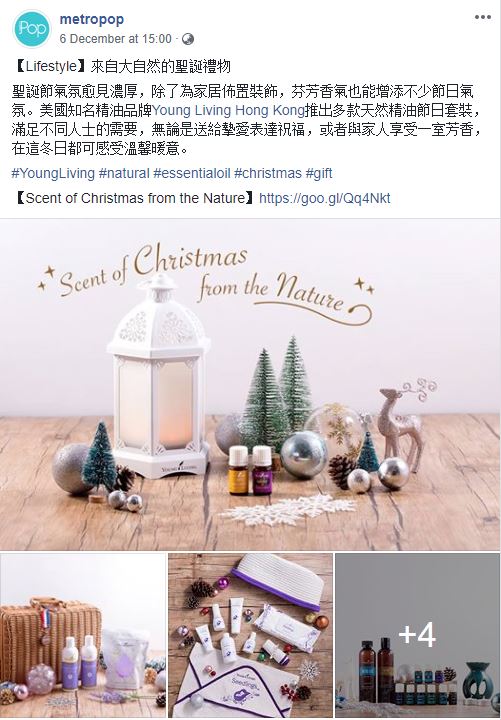The height and width of the screenshot is (720, 501).
Task: Open the metropop page name link
Action: 92,19
